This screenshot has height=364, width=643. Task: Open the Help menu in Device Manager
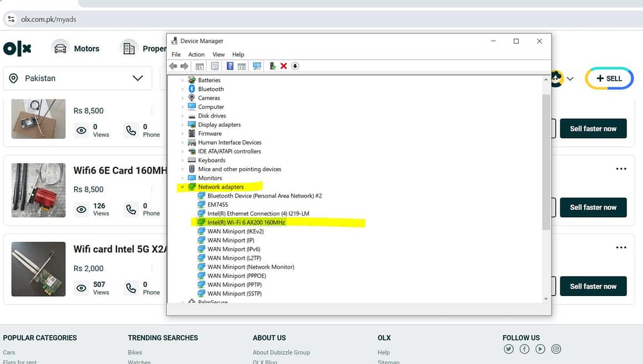[238, 55]
